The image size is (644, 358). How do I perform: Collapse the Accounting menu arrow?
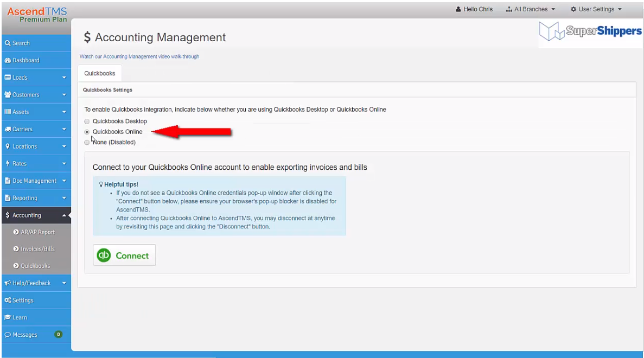point(64,215)
